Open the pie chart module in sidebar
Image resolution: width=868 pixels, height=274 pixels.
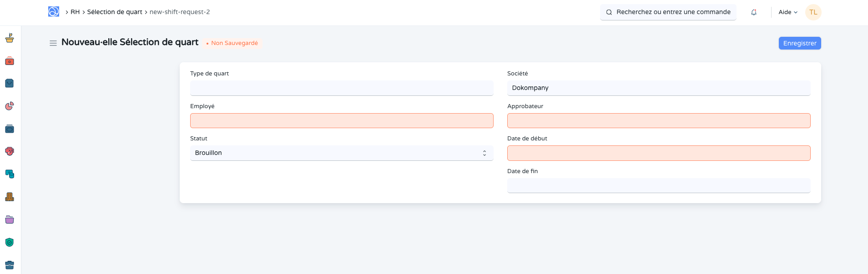pos(10,106)
